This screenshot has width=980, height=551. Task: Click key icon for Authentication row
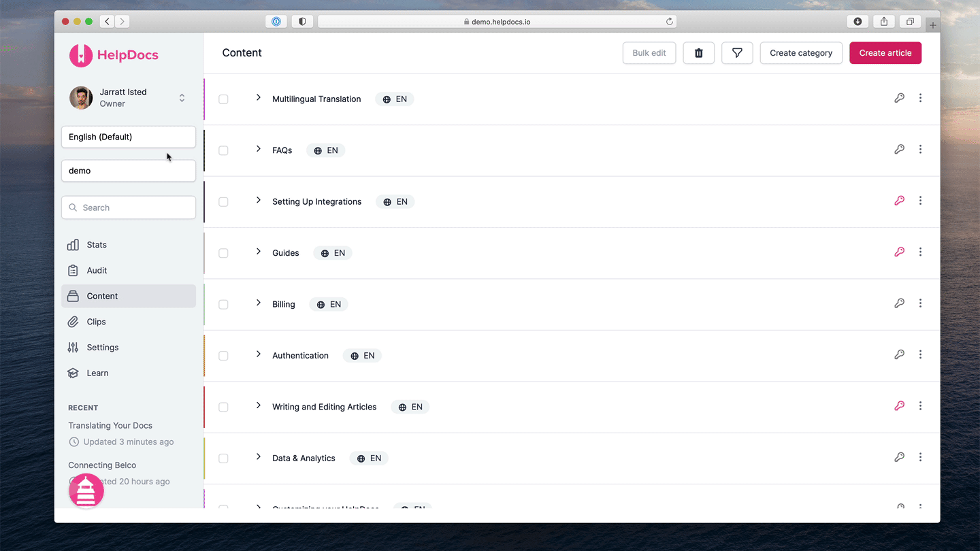[899, 354]
